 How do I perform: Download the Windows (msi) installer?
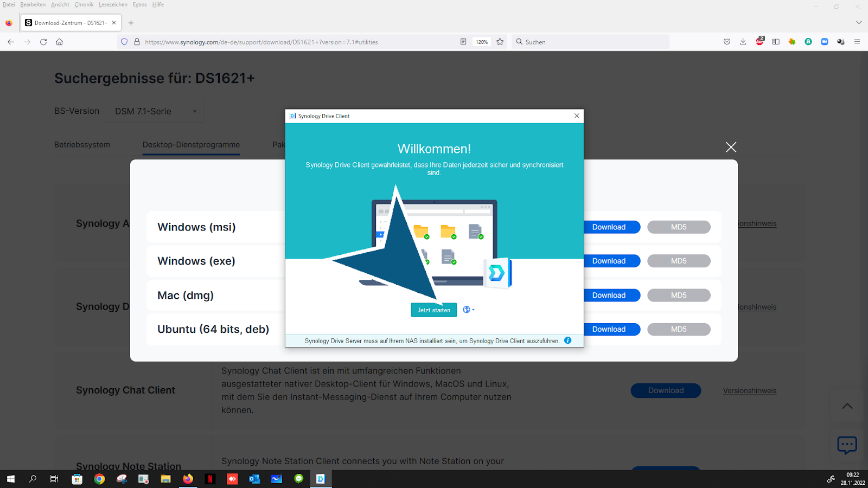(x=609, y=227)
